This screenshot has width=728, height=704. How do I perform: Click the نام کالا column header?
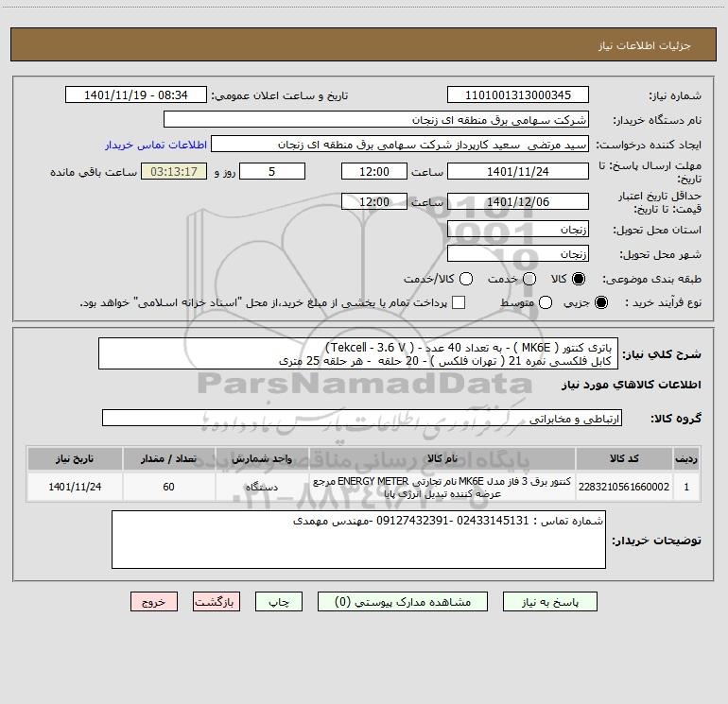(442, 458)
